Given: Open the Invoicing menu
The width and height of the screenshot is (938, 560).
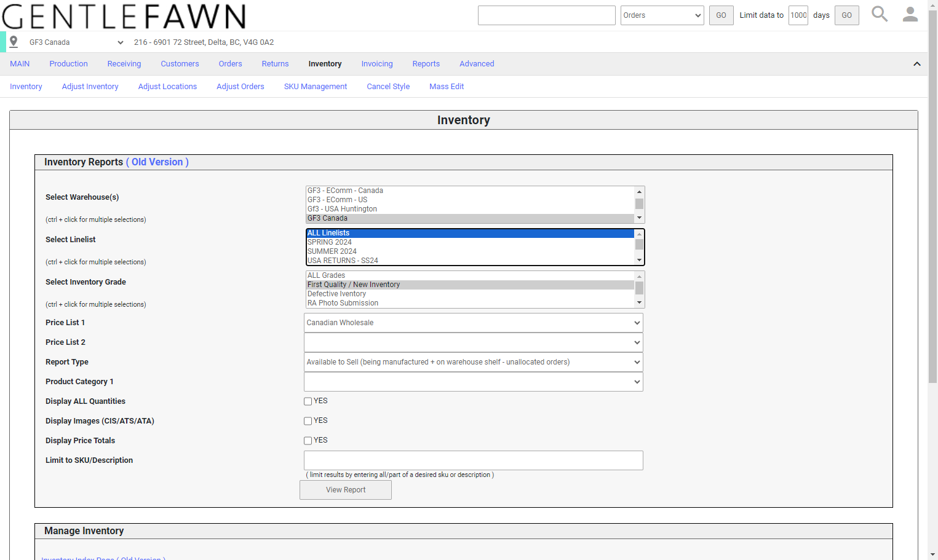Looking at the screenshot, I should click(x=377, y=64).
